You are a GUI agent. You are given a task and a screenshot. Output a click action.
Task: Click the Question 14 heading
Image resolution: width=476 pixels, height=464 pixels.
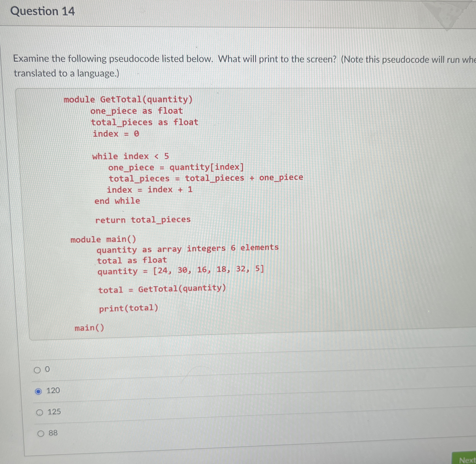[43, 11]
